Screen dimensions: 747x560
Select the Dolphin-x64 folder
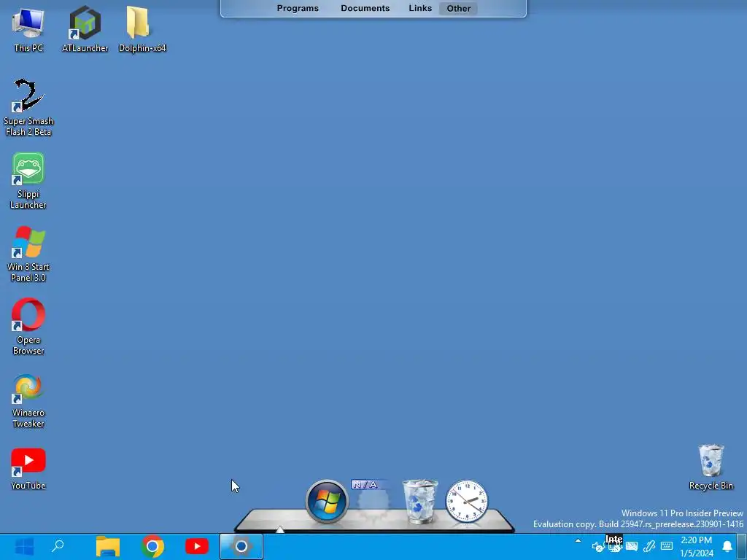click(x=142, y=29)
